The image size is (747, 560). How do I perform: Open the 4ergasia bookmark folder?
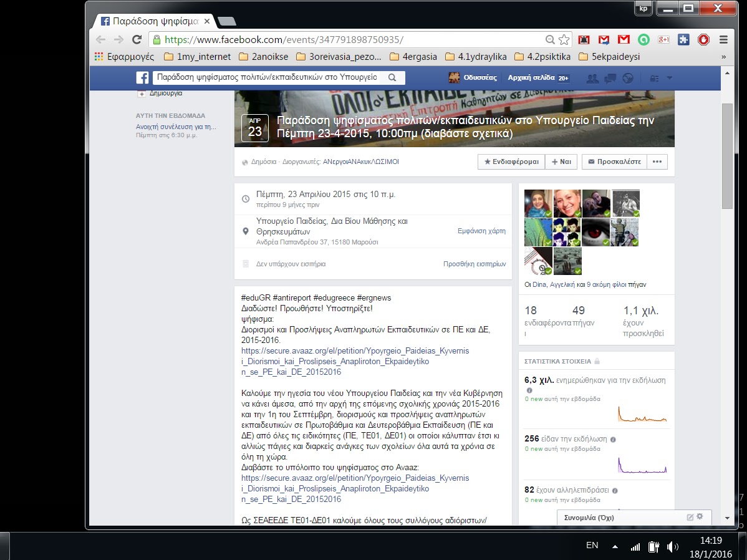coord(413,57)
